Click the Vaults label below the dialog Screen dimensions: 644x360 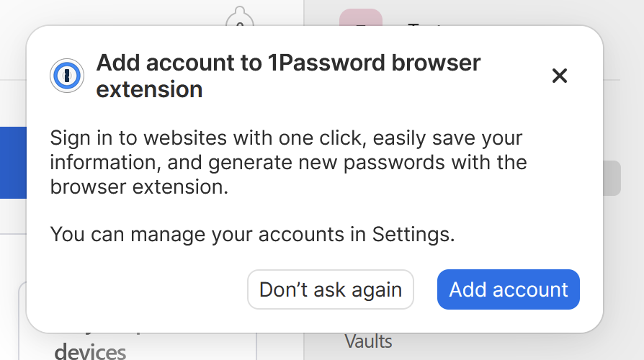368,341
